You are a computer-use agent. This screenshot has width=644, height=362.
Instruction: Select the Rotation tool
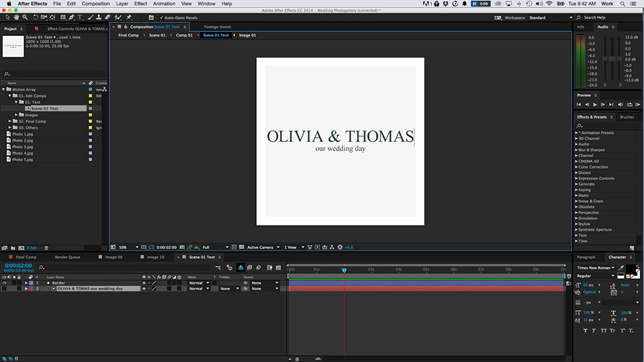click(35, 17)
